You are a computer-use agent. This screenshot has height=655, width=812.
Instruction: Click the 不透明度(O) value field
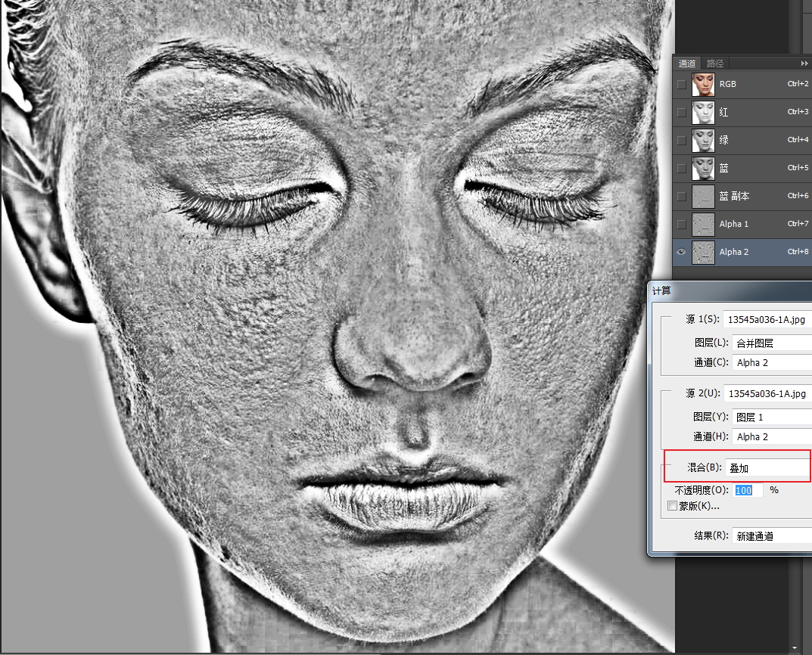pos(748,490)
